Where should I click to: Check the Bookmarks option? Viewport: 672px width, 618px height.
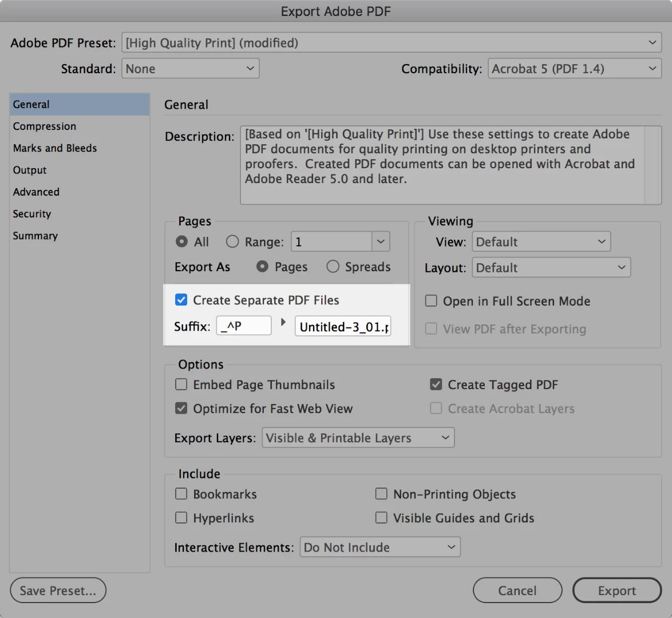click(181, 494)
